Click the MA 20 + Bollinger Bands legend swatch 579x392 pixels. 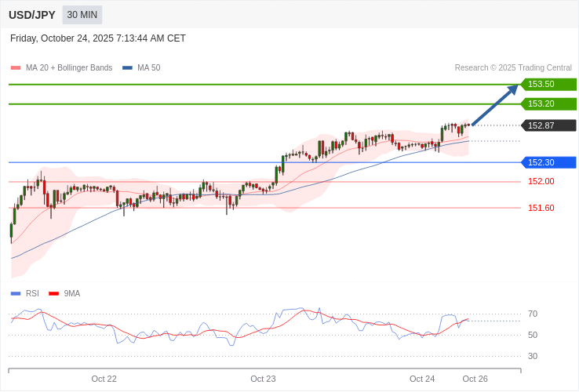pos(16,68)
